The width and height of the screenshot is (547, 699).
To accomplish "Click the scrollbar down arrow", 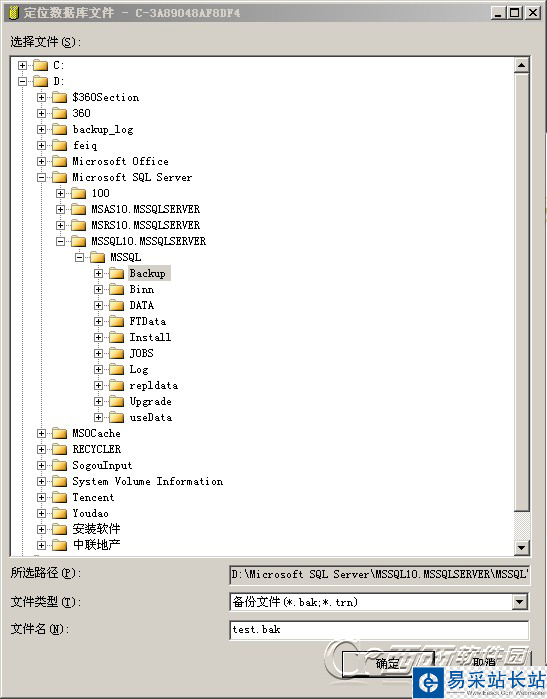I will tap(521, 547).
